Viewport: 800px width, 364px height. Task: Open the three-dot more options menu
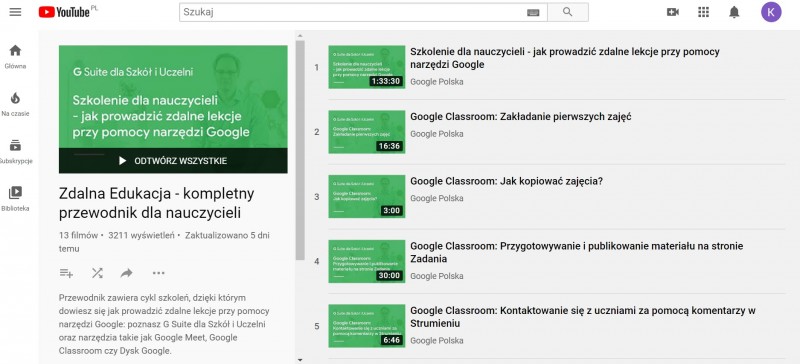pyautogui.click(x=159, y=273)
